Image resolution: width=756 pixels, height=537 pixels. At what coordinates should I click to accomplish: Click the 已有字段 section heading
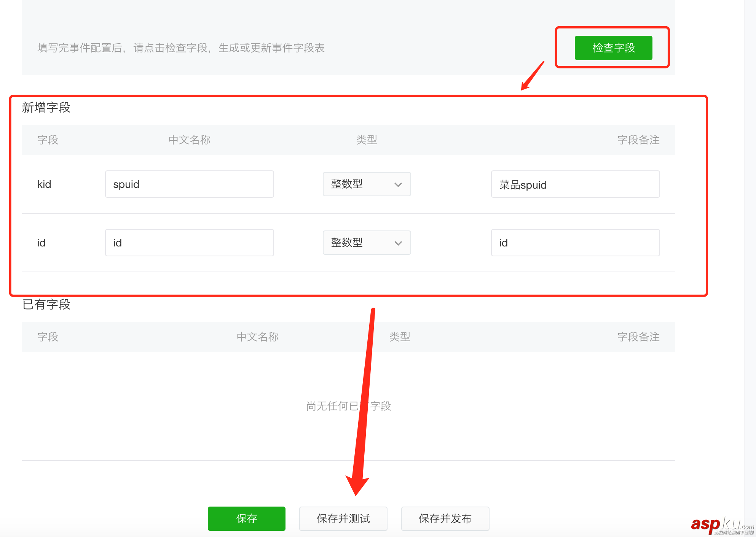coord(46,304)
